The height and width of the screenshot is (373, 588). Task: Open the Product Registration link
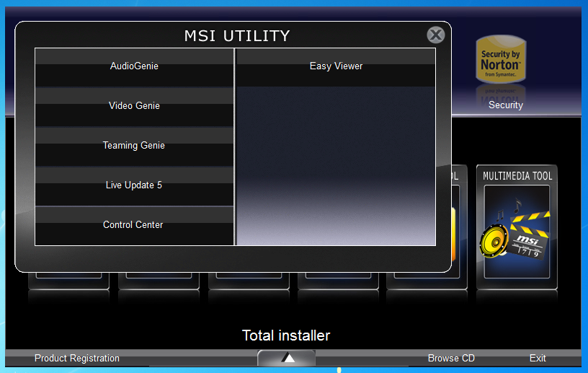point(77,358)
